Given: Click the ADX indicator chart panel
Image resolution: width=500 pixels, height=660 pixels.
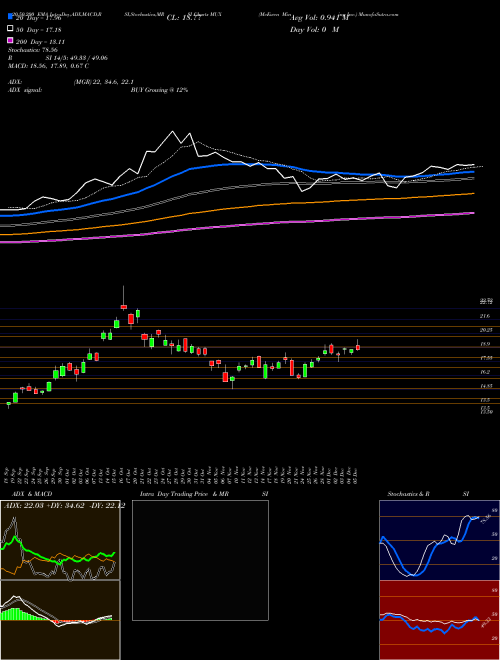Looking at the screenshot, I should coord(60,540).
